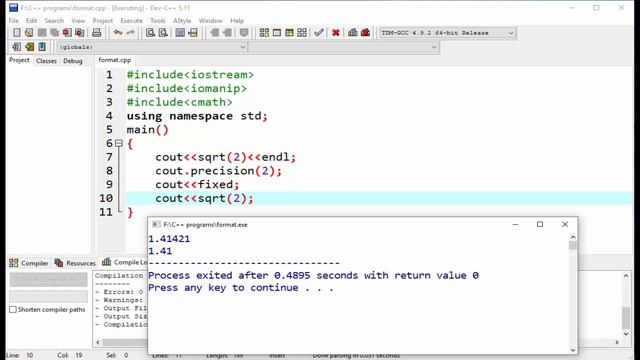
Task: Open Replace using the second magnifier icon
Action: (163, 33)
